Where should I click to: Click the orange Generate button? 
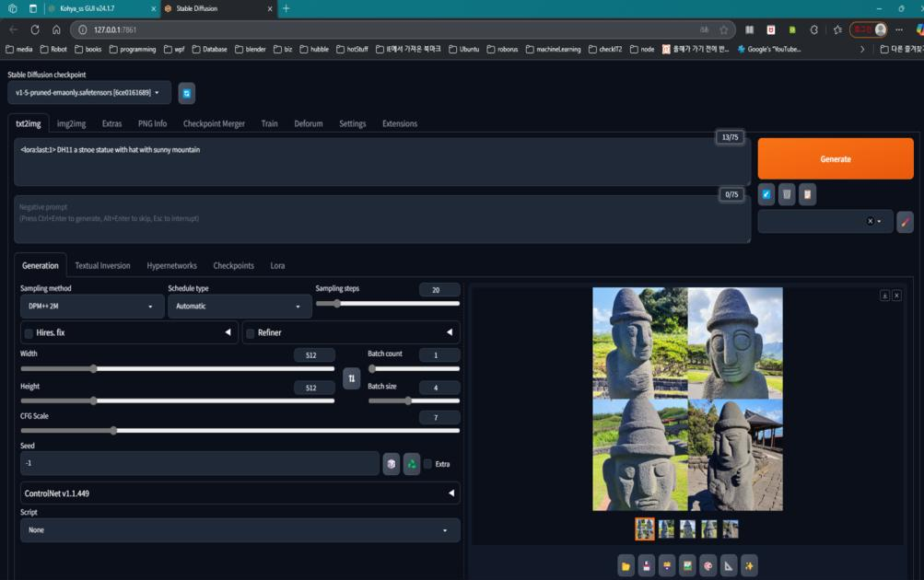[836, 159]
